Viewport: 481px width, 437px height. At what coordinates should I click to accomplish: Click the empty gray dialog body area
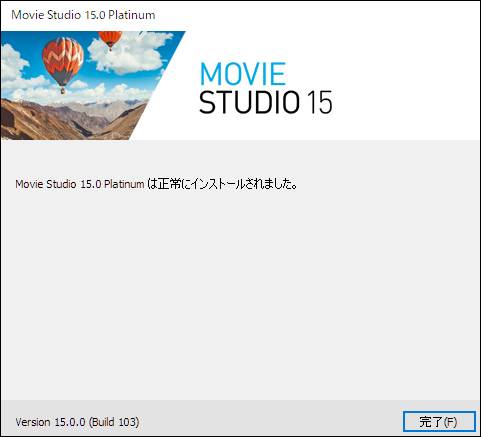pos(240,293)
